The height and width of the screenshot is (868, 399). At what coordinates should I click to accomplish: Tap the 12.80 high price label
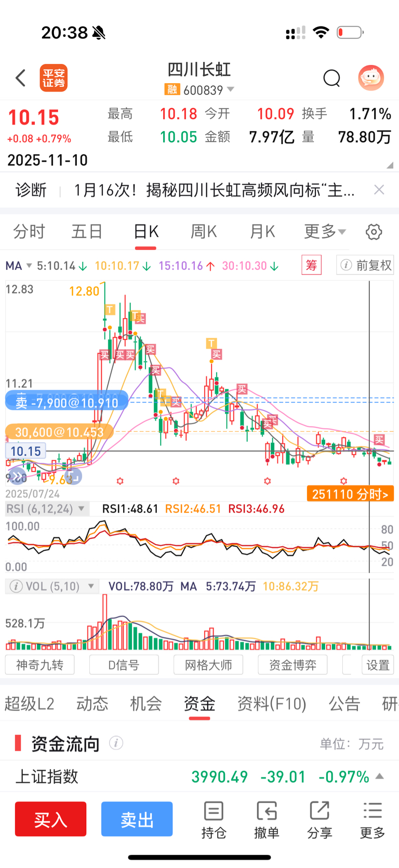tap(84, 291)
